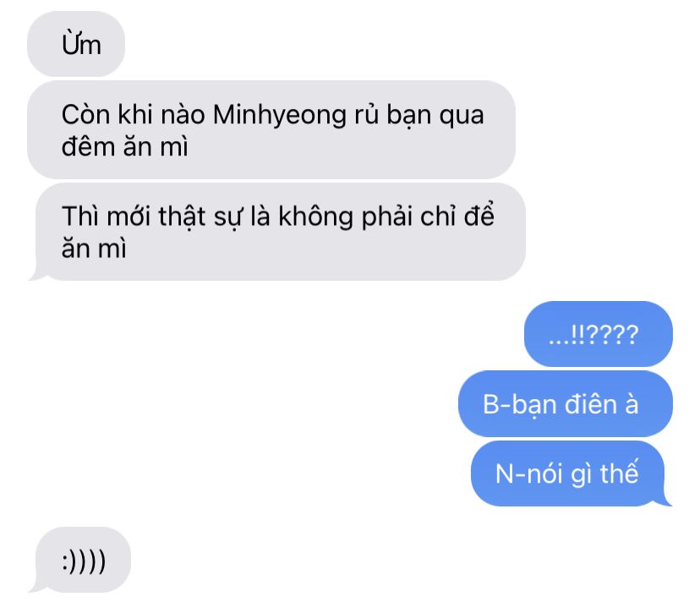
Task: Click the word "Còn" in the second message
Action: tap(85, 114)
